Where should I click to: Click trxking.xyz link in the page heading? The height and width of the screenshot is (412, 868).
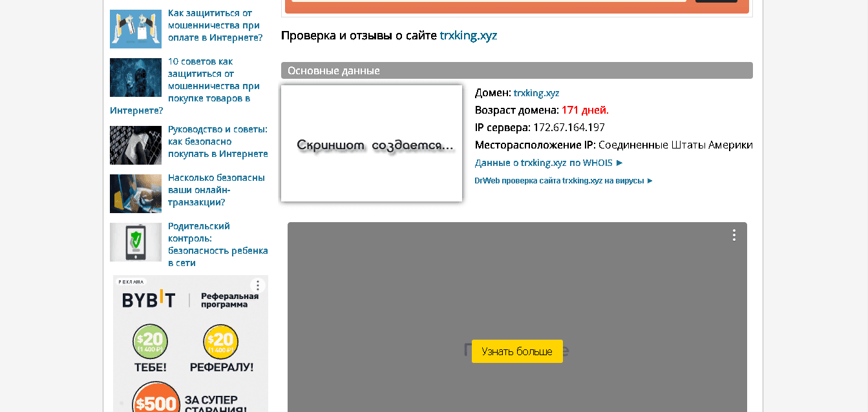coord(468,36)
